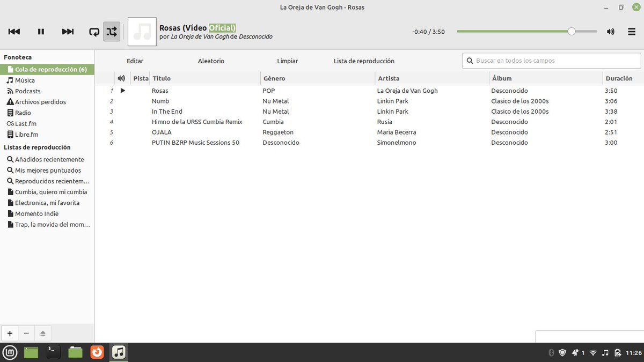
Task: Open the Radio source
Action: pos(47,113)
